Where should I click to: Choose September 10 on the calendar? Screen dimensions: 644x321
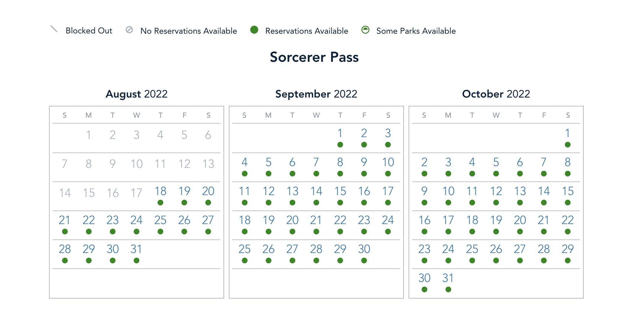pyautogui.click(x=388, y=162)
